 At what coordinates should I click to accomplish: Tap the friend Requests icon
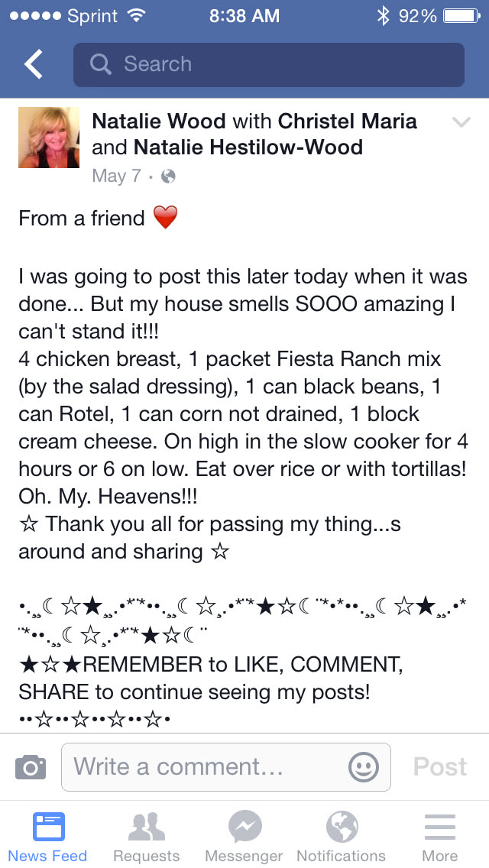[x=146, y=827]
